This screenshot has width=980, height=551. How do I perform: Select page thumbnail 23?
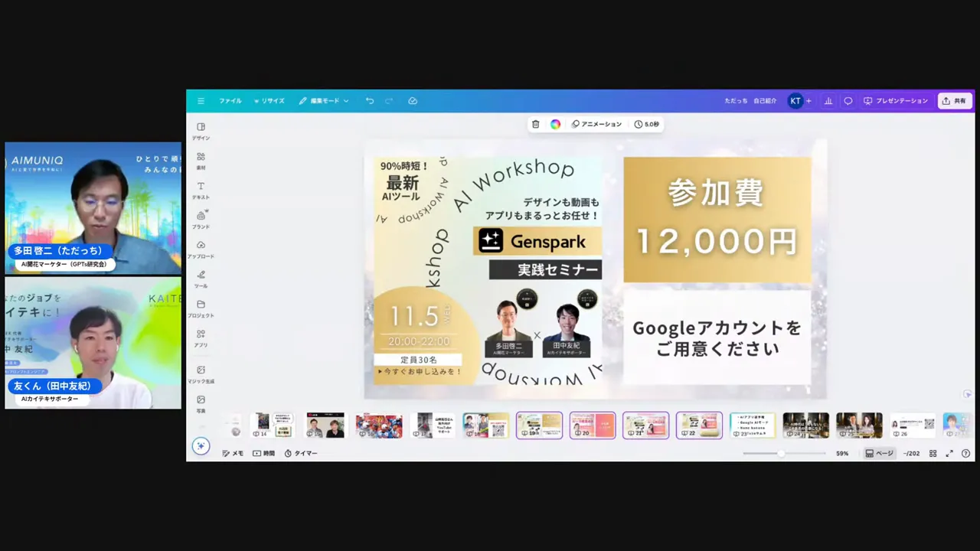click(753, 425)
